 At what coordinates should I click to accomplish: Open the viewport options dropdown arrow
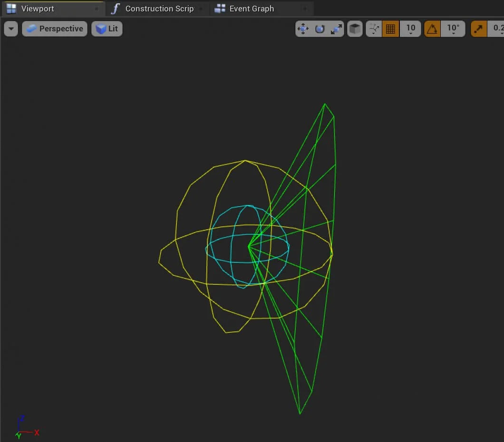click(11, 29)
